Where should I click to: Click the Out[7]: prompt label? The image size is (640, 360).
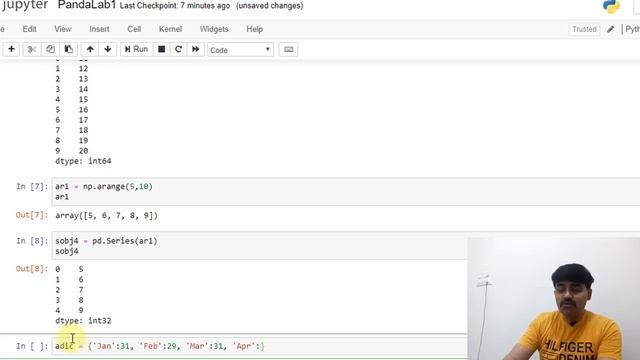[32, 215]
